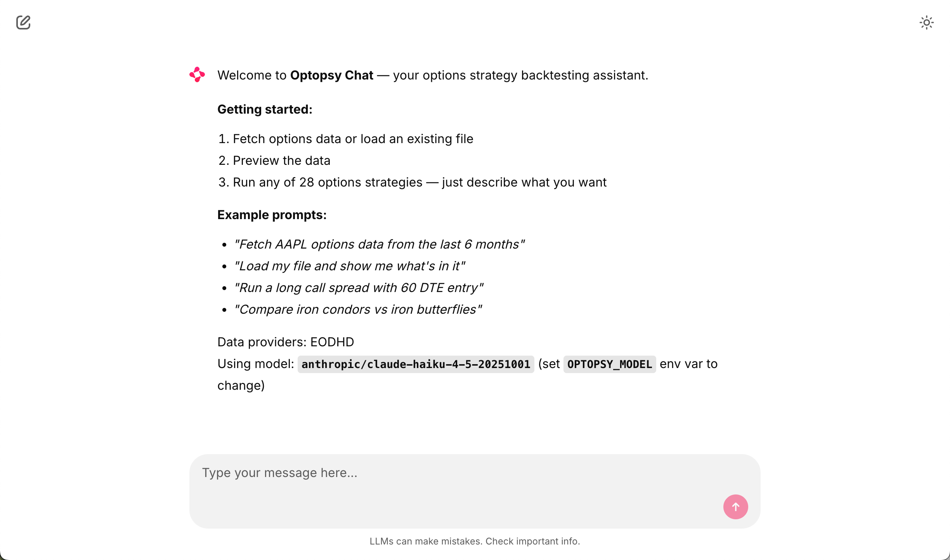Click the pink Optopsy assistant avatar logo
This screenshot has height=560, width=950.
pyautogui.click(x=197, y=74)
